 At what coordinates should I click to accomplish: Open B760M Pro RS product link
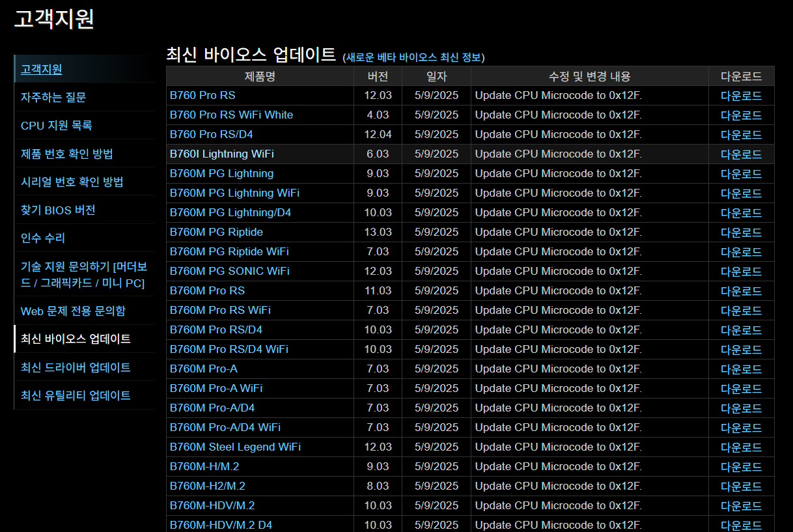pos(207,290)
